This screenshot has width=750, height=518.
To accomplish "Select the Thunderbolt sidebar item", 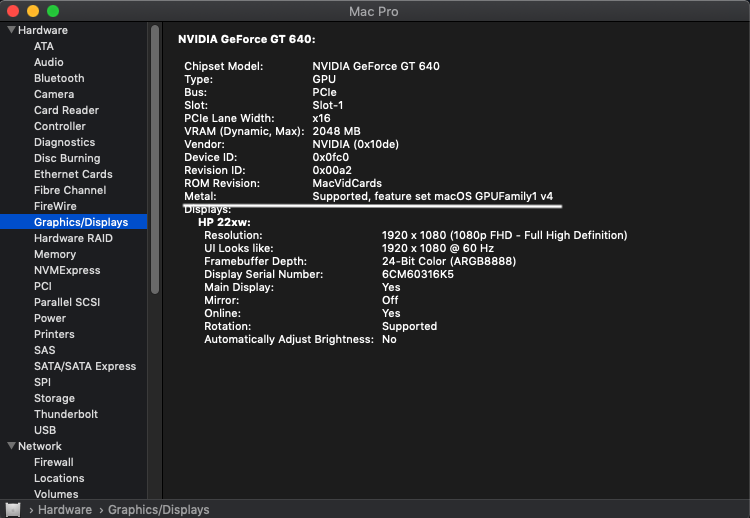I will (66, 414).
